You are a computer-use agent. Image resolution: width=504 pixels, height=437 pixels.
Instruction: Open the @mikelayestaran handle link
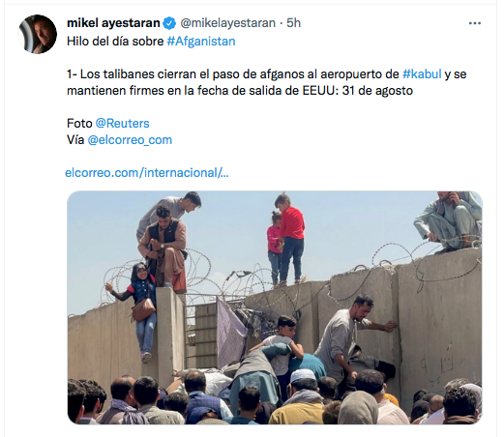227,23
